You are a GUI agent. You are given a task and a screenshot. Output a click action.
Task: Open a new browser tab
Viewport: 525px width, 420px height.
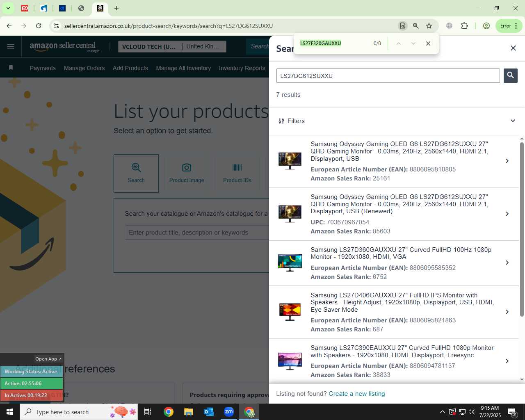(116, 8)
